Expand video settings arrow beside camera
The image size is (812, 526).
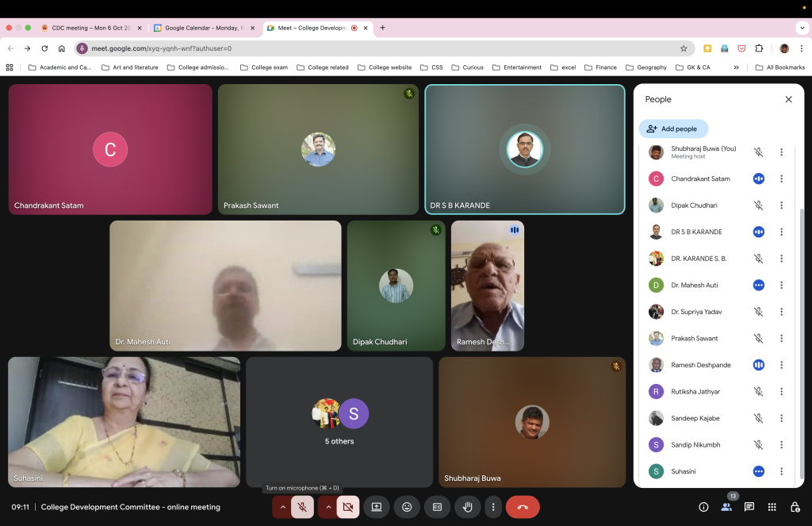tap(328, 507)
